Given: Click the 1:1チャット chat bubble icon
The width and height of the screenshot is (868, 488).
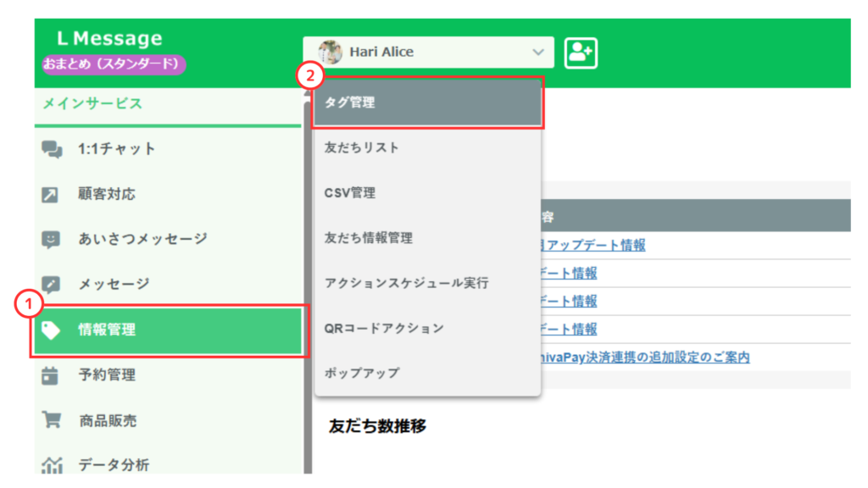Looking at the screenshot, I should [52, 149].
